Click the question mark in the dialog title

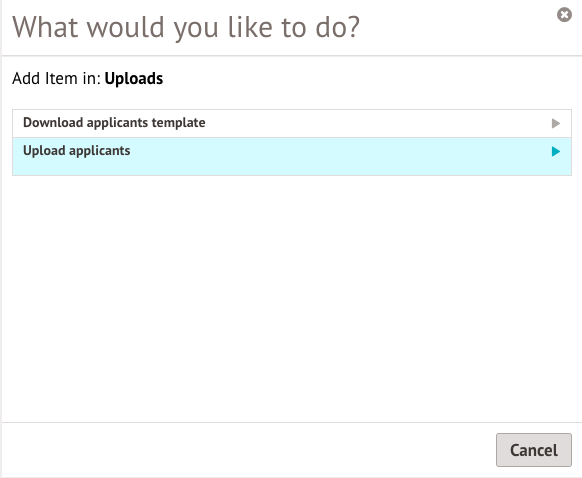353,27
